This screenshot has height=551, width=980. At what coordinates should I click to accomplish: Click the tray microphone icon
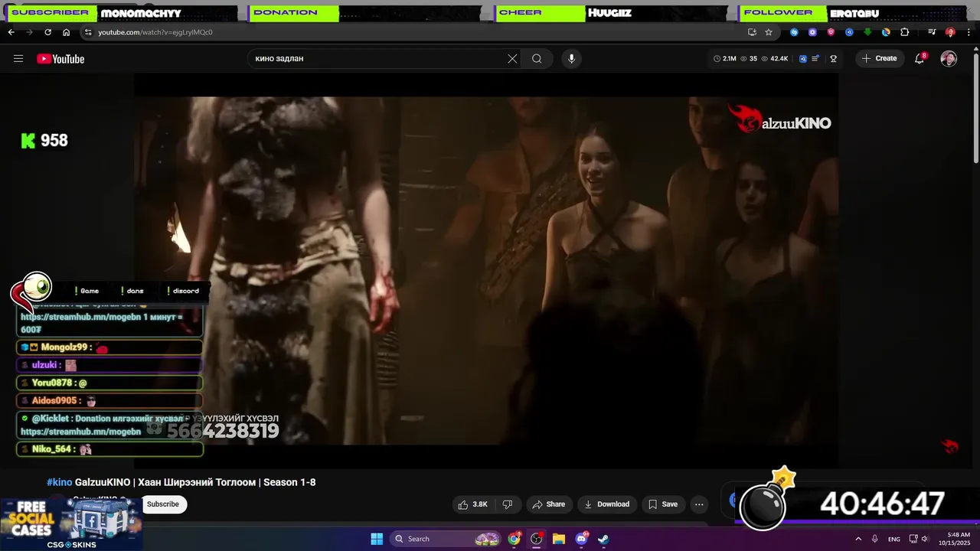tap(875, 539)
